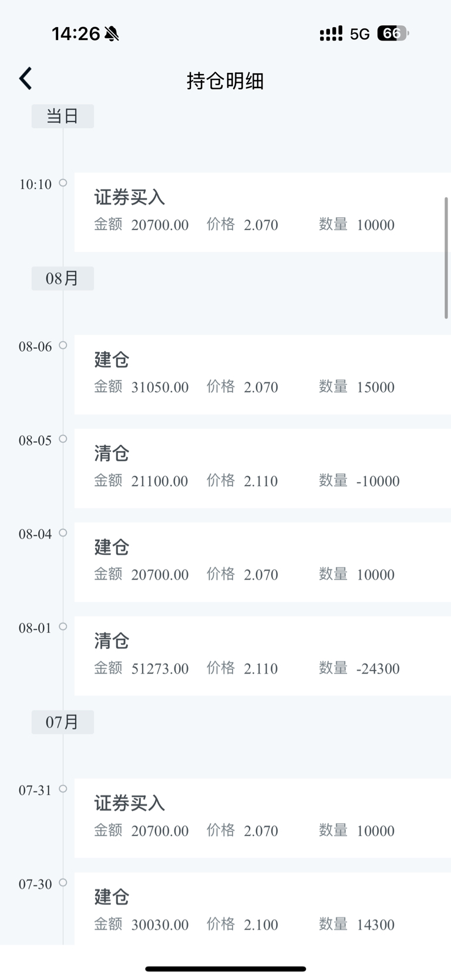Open the 08-06 建仓 record of 15000

point(262,375)
